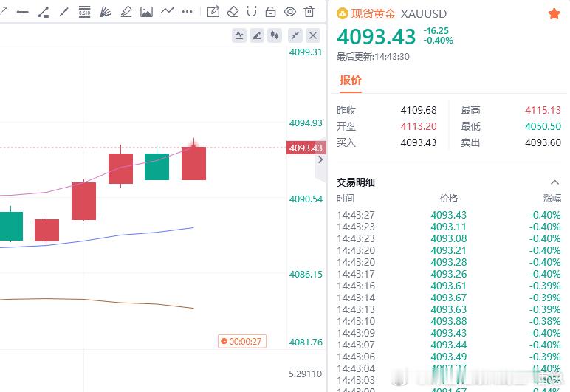This screenshot has width=570, height=392.
Task: Click the 价格 column header
Action: [x=449, y=199]
